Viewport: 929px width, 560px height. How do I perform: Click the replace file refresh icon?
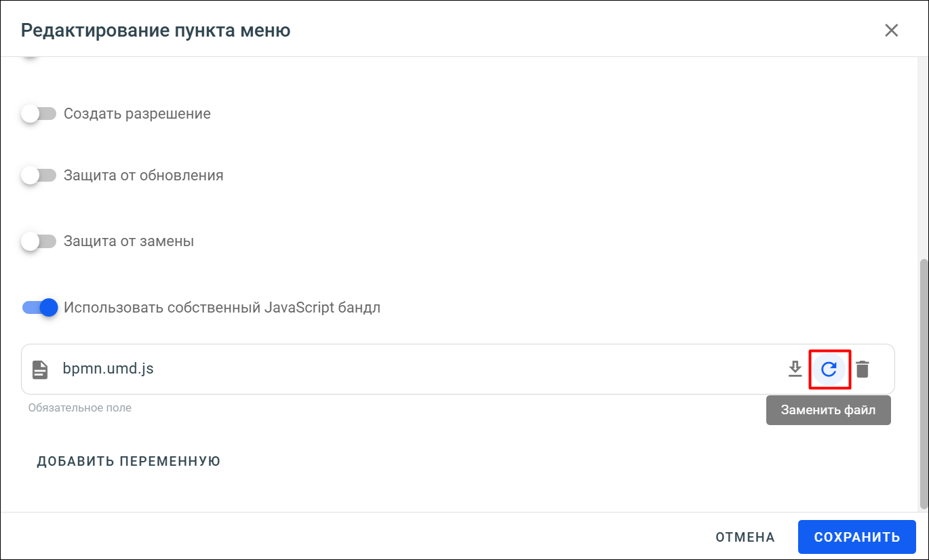(829, 369)
